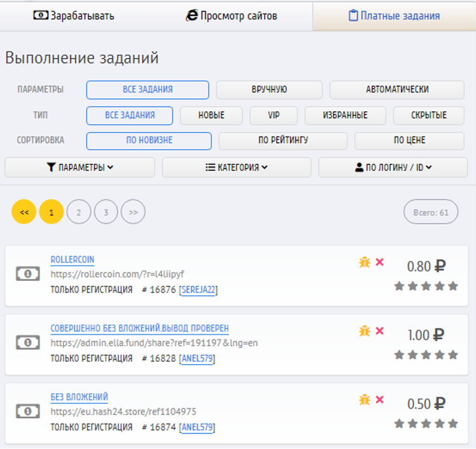
Task: Sort tasks ПО НОВИЗНЕ
Action: (x=149, y=140)
